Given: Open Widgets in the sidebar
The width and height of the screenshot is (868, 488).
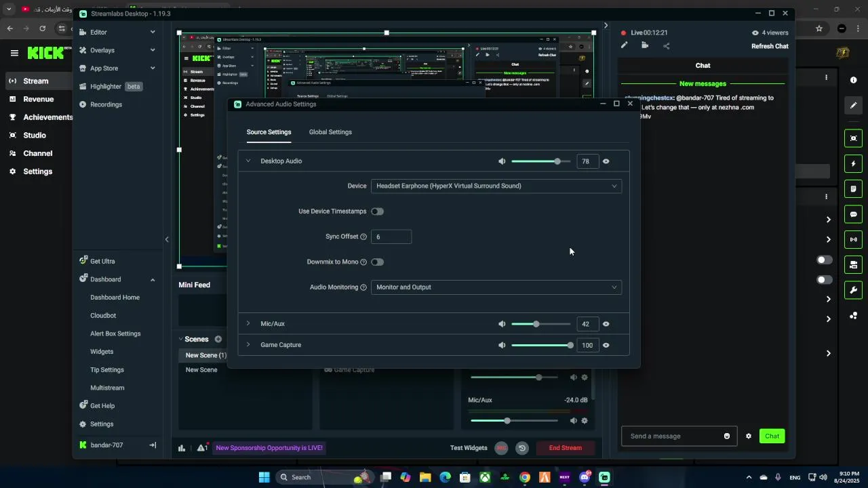Looking at the screenshot, I should pos(102,352).
